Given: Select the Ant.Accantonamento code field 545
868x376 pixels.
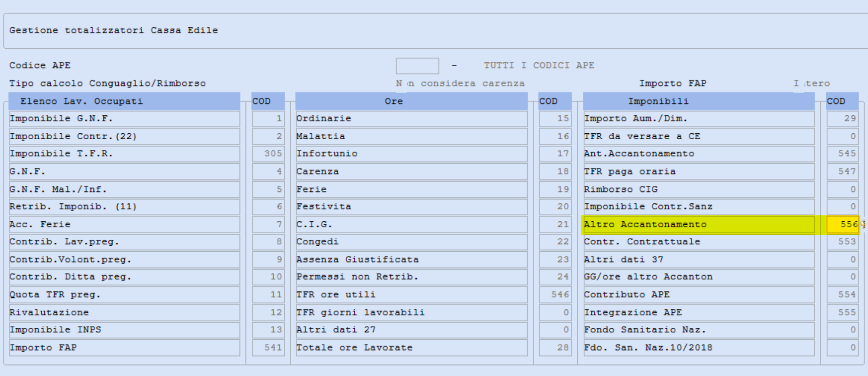Looking at the screenshot, I should click(x=843, y=154).
